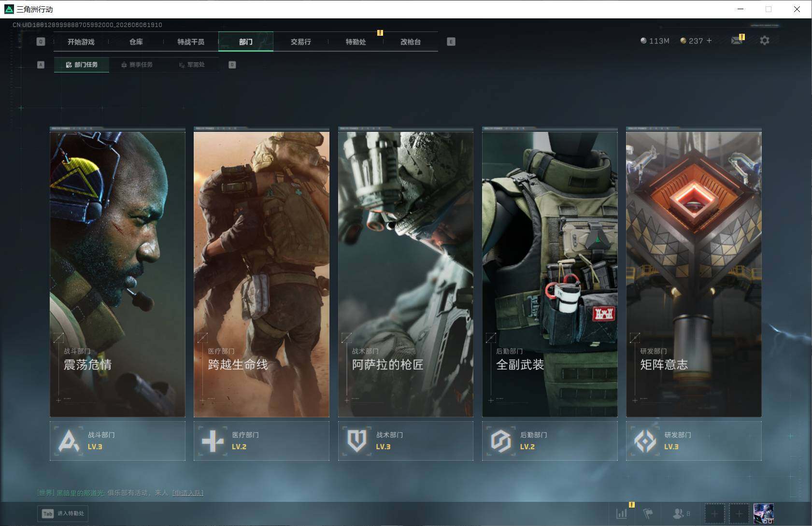Open the 赛季任务 sub-tab
The image size is (812, 526).
tap(137, 65)
